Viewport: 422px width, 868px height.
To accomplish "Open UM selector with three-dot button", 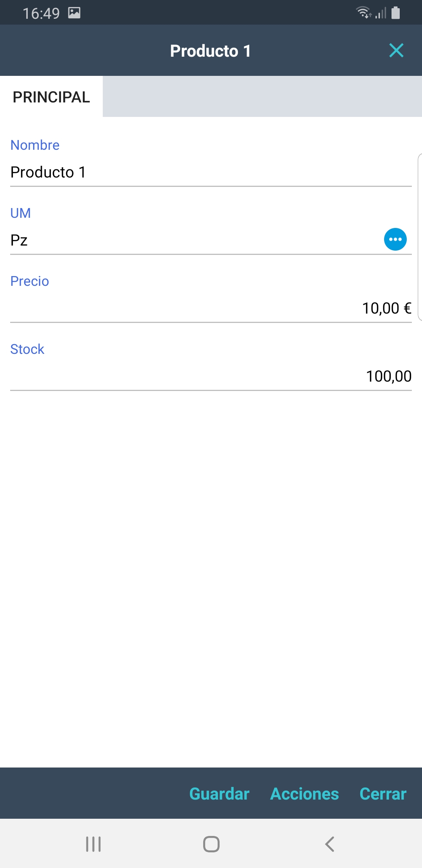I will [x=395, y=239].
